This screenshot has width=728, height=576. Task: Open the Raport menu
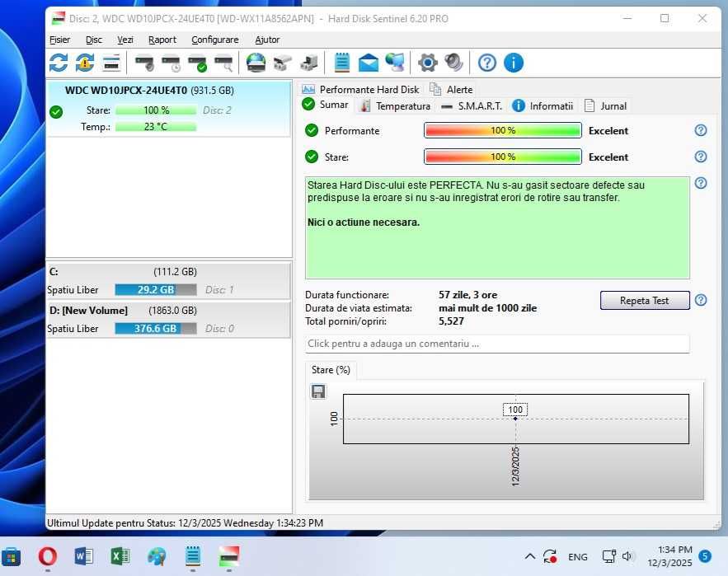162,40
